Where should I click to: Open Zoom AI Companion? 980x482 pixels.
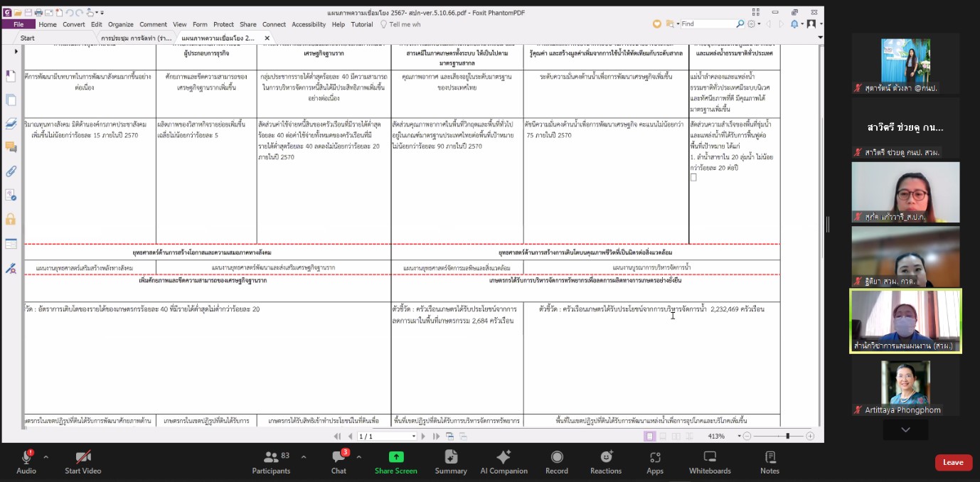(x=504, y=462)
